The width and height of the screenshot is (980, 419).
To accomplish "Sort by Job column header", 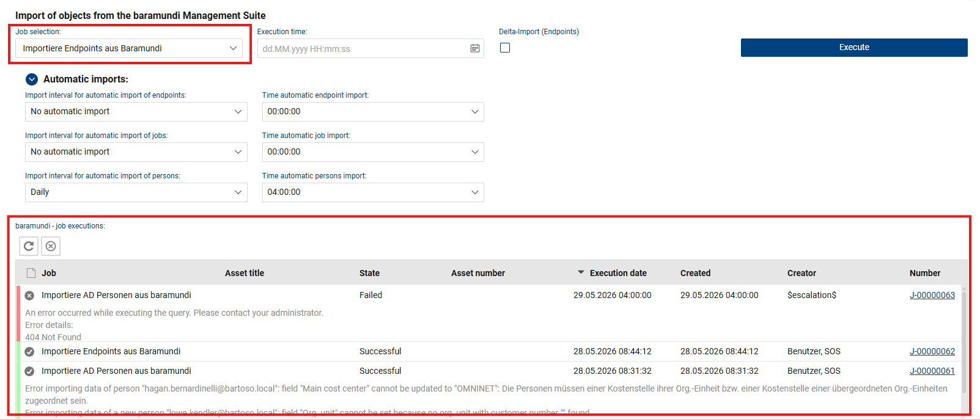I will 49,273.
